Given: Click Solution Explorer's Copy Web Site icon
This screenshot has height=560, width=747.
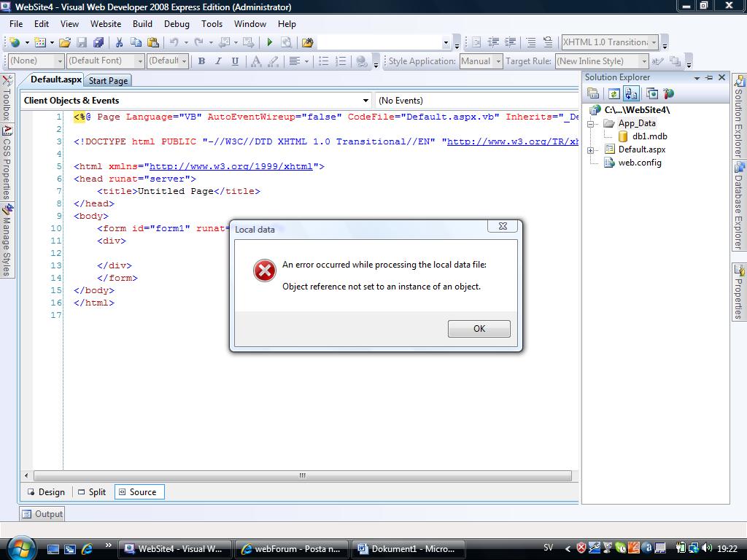Looking at the screenshot, I should (652, 94).
